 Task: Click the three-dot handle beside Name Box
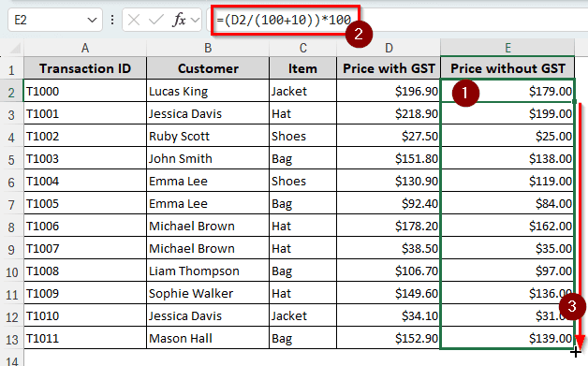pos(112,20)
